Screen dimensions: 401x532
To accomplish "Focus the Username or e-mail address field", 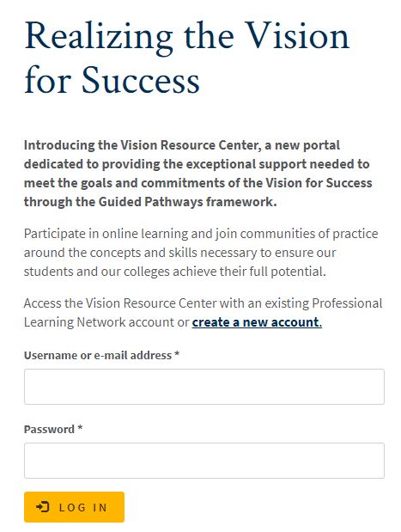I will click(x=204, y=387).
